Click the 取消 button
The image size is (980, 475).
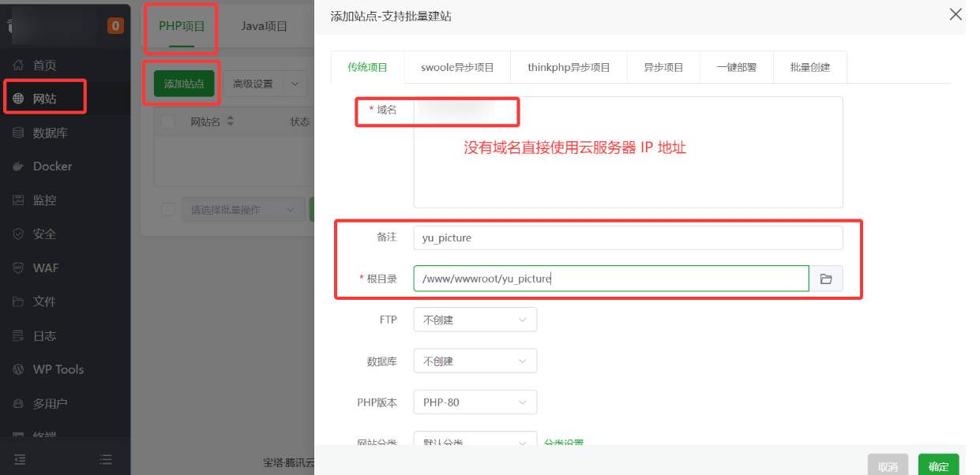888,466
